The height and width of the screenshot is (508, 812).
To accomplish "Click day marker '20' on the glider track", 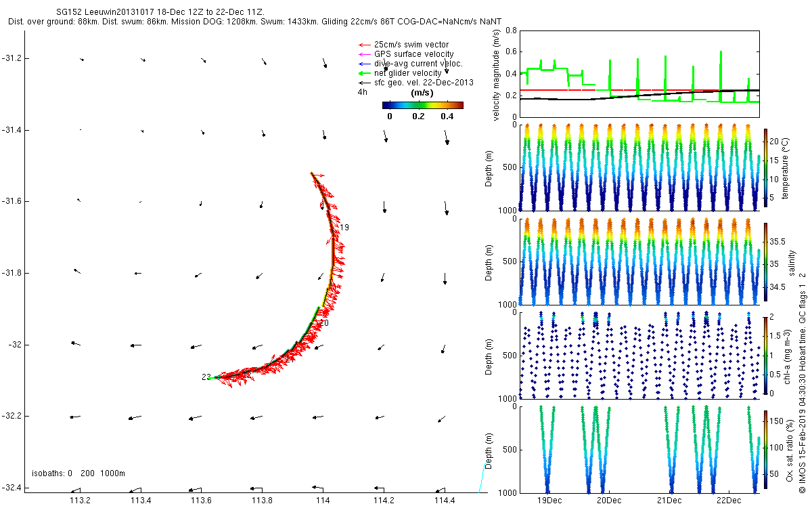I will pos(324,323).
